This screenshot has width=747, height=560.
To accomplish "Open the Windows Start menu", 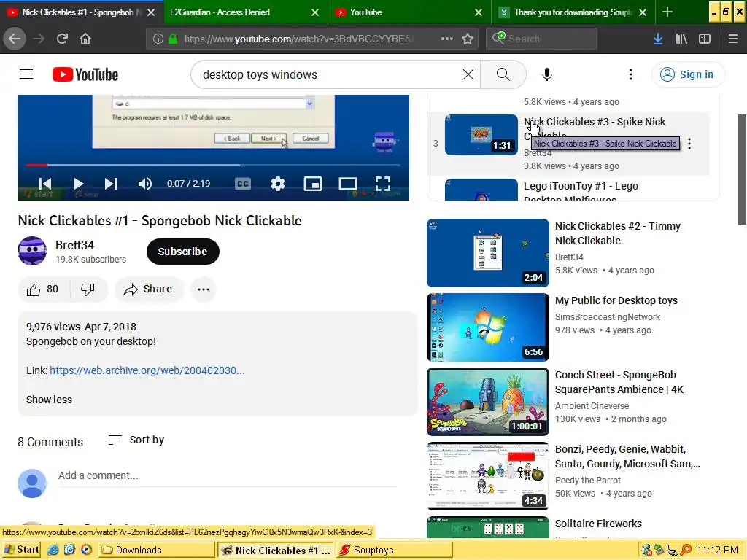I will click(21, 550).
